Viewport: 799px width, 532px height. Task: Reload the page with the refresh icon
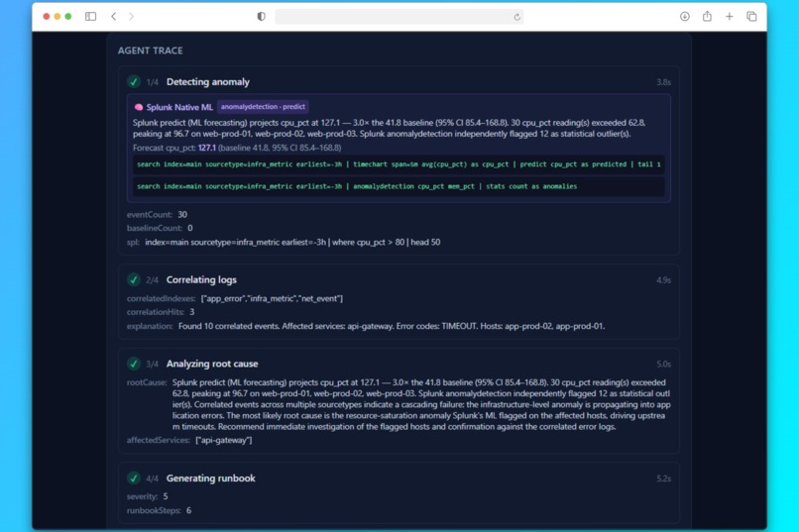(x=516, y=17)
